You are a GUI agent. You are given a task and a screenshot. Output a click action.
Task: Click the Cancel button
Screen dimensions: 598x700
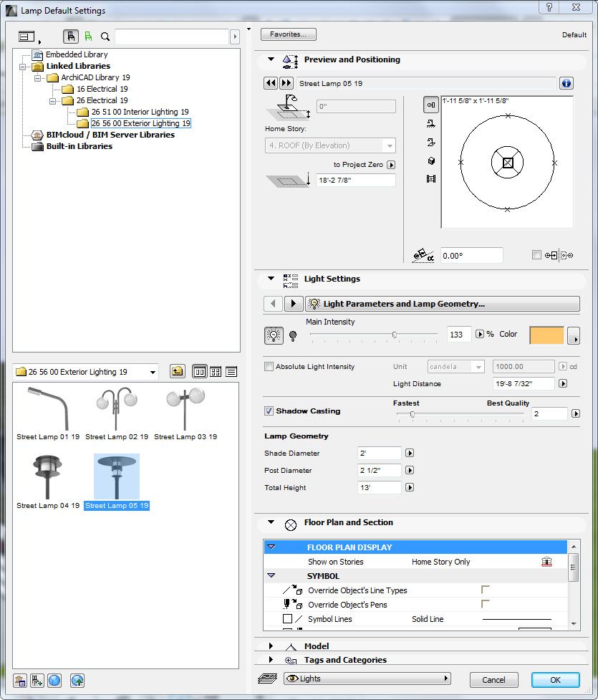pyautogui.click(x=493, y=680)
